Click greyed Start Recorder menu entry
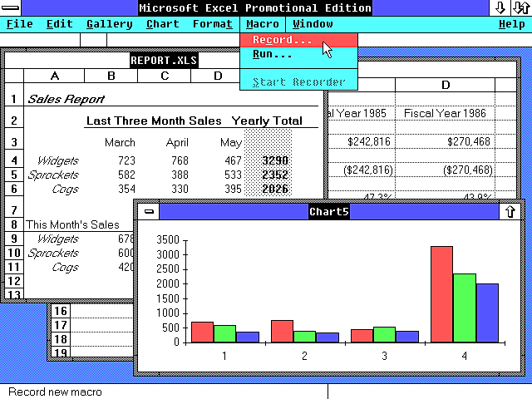 tap(298, 82)
